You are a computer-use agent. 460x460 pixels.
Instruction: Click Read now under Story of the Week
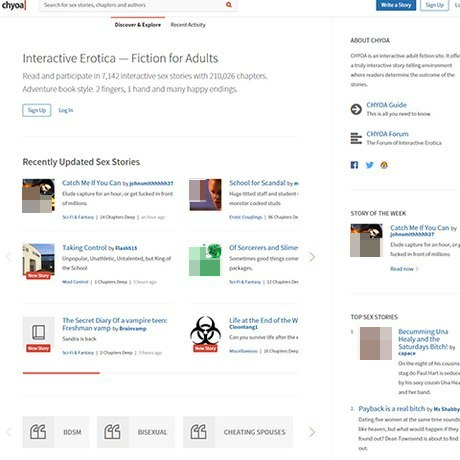click(404, 269)
